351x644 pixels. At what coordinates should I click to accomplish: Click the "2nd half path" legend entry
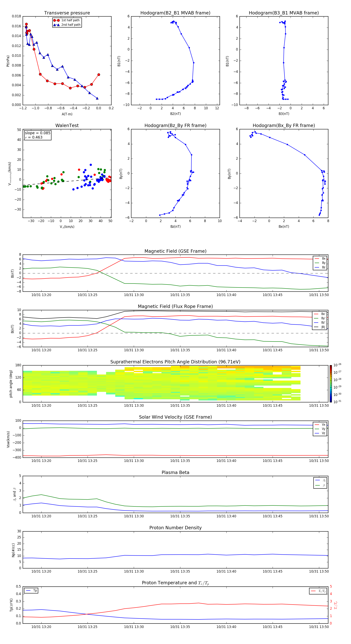(x=67, y=25)
